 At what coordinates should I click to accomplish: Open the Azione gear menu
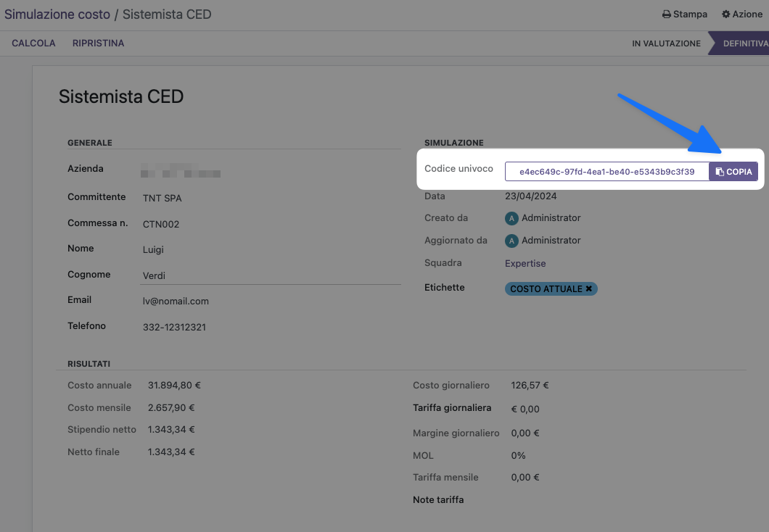741,14
